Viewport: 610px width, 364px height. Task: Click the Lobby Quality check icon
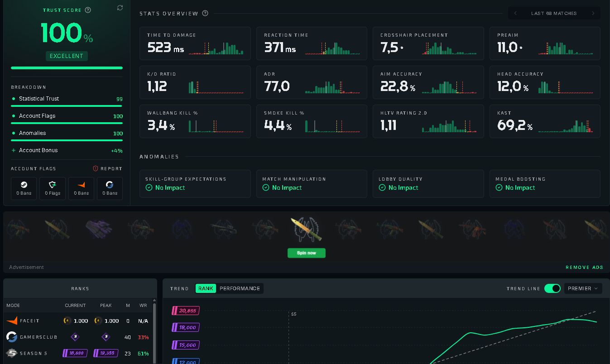click(x=382, y=187)
